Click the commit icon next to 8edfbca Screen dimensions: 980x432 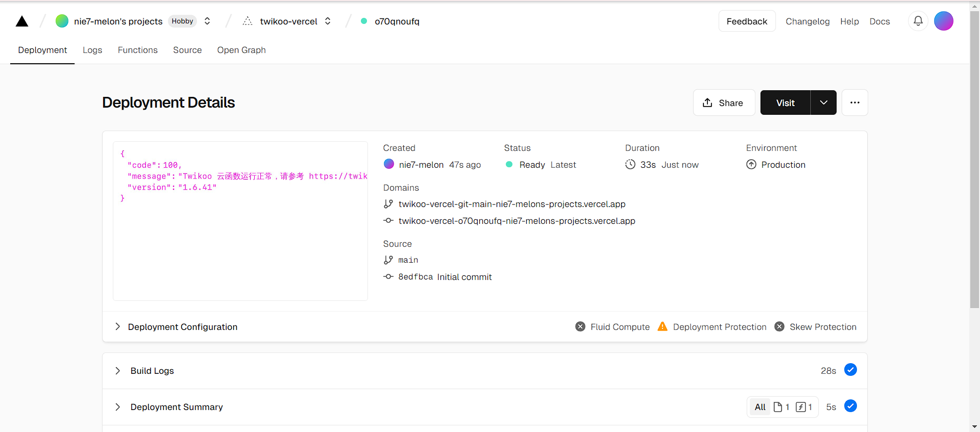(x=388, y=276)
